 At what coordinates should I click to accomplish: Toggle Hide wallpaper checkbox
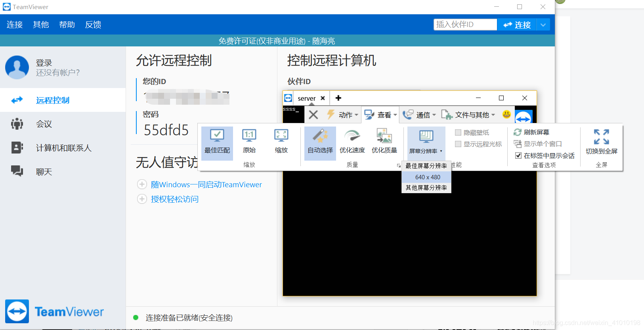(458, 132)
